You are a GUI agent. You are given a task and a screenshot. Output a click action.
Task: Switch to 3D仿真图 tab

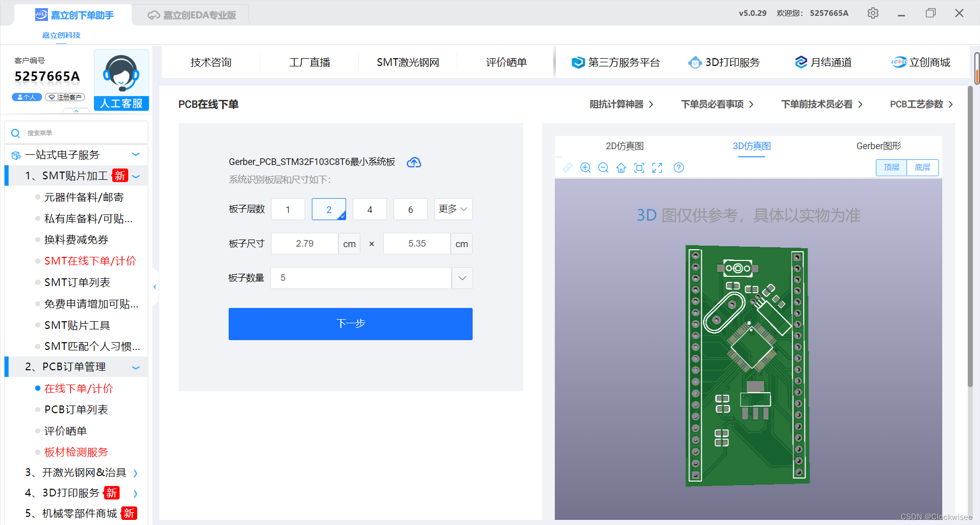pos(751,146)
